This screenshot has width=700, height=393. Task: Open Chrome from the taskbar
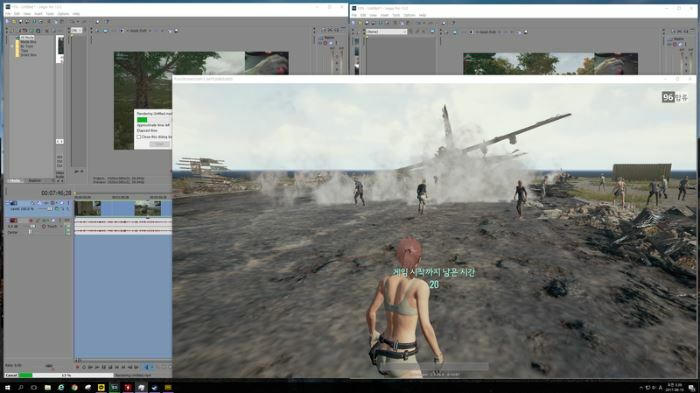point(74,388)
